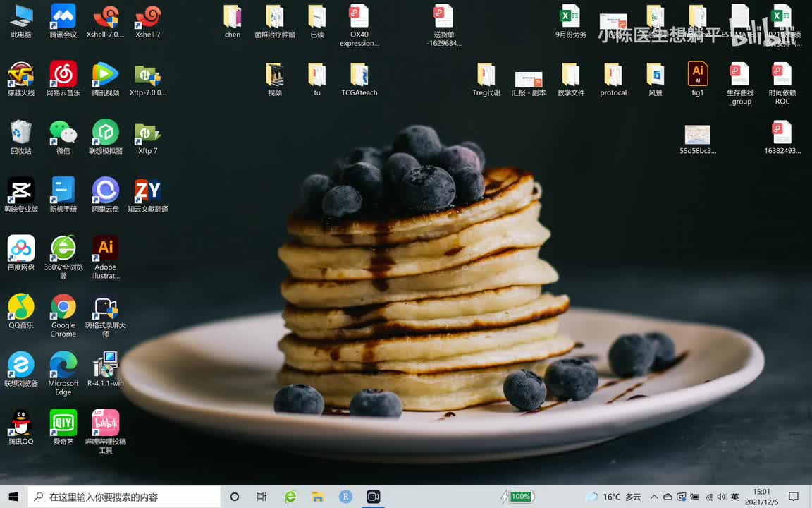Select the 哔哩哔哩投稿工具 icon

tap(106, 432)
